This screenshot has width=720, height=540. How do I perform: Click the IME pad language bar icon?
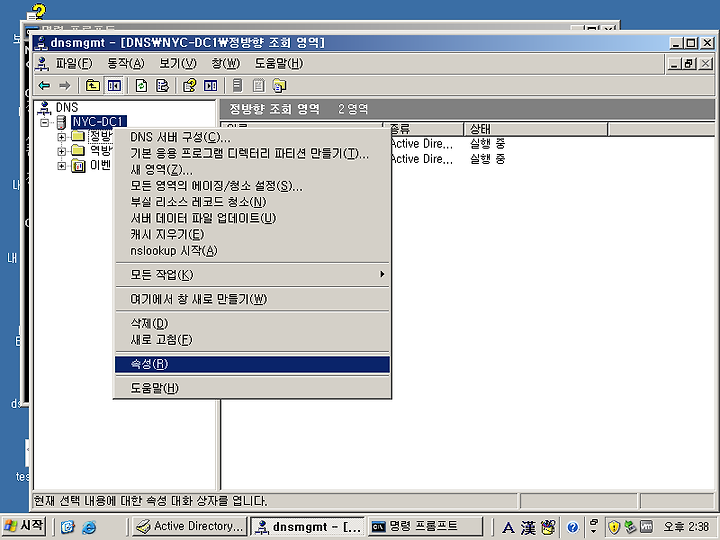pyautogui.click(x=548, y=528)
